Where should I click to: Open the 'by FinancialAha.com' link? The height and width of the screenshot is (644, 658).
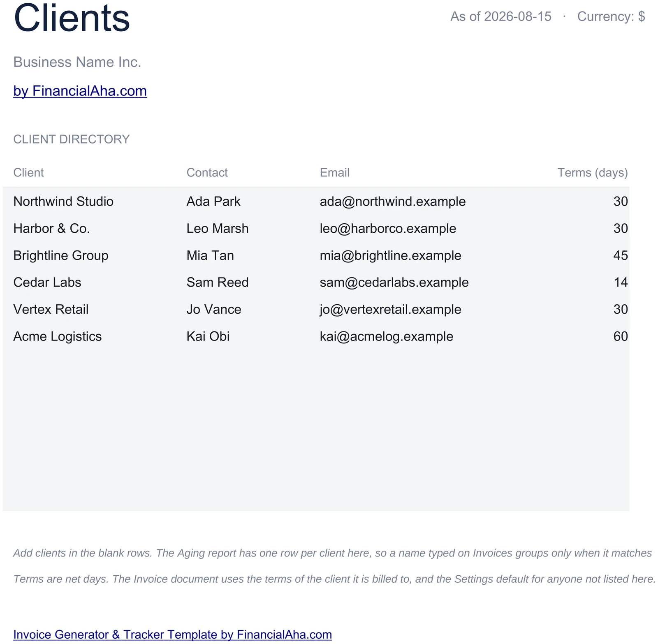click(x=80, y=91)
